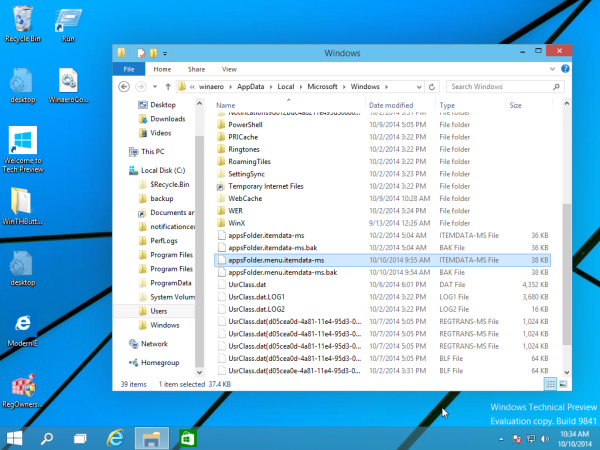The width and height of the screenshot is (600, 450).
Task: Open the Recycle Bin desktop icon
Action: pyautogui.click(x=23, y=24)
